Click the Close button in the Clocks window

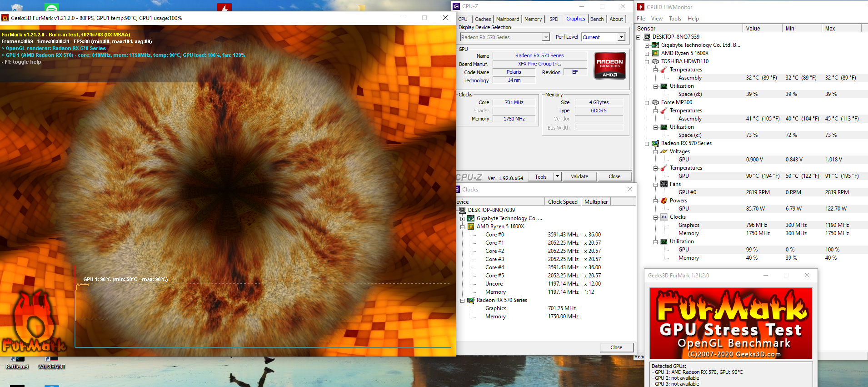pos(616,347)
